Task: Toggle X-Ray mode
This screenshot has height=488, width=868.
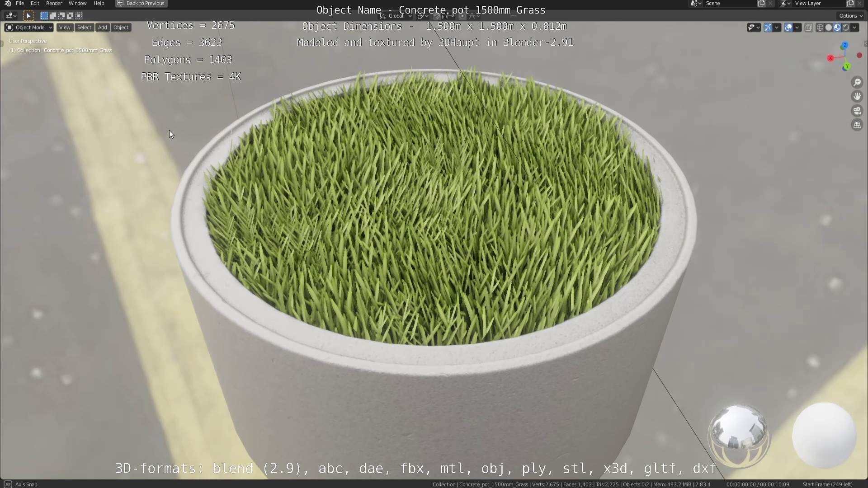Action: click(809, 28)
